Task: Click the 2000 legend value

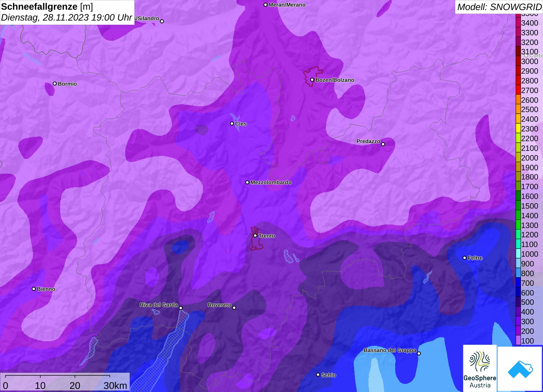Action: point(530,158)
